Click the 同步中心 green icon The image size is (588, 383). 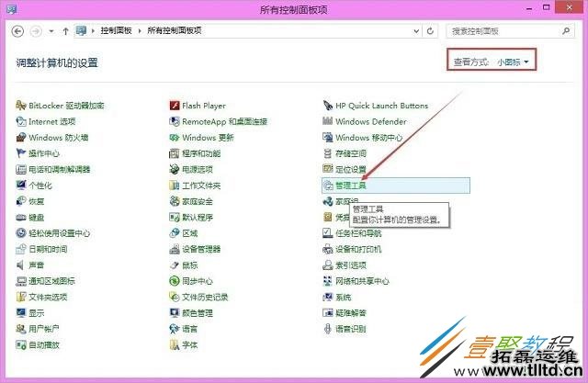click(x=175, y=281)
